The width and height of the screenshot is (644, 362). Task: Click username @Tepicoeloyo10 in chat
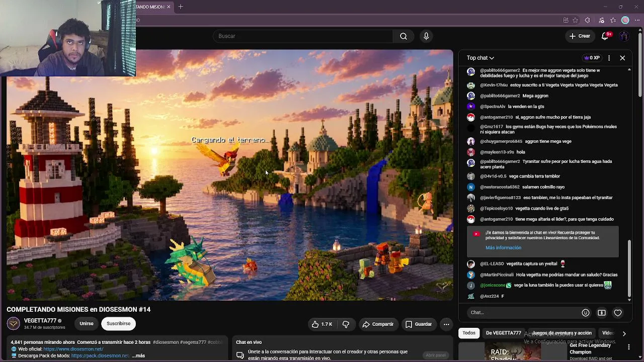[x=496, y=209]
